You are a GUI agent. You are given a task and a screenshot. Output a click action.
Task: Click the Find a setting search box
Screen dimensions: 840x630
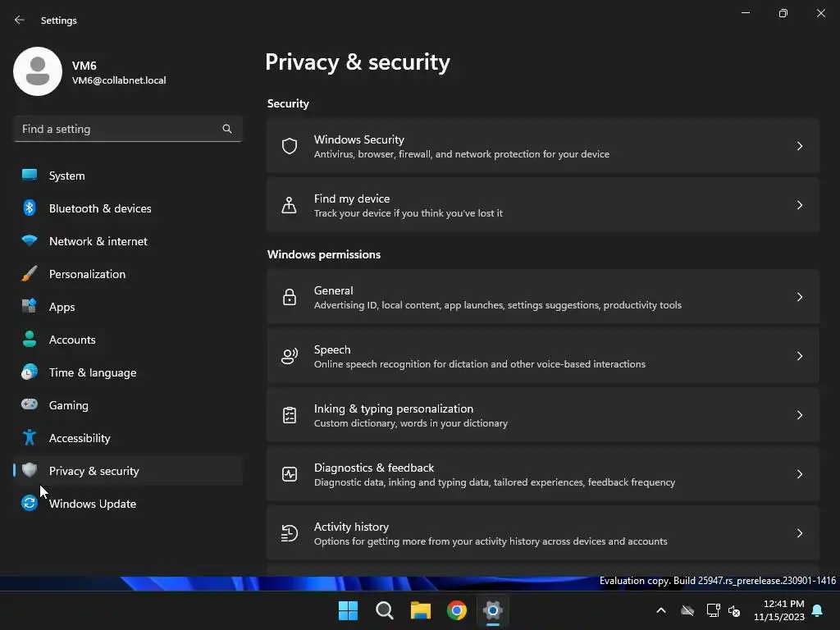128,129
